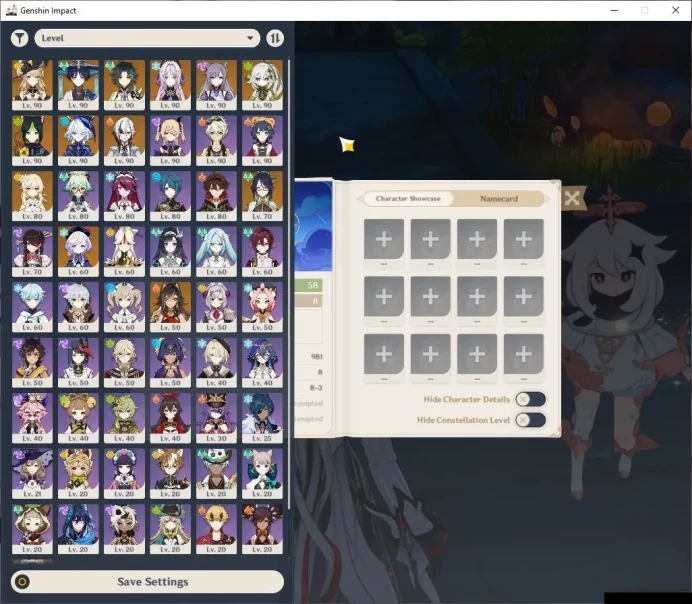Select Amber Lv. 40 portrait
This screenshot has width=692, height=604.
[170, 419]
